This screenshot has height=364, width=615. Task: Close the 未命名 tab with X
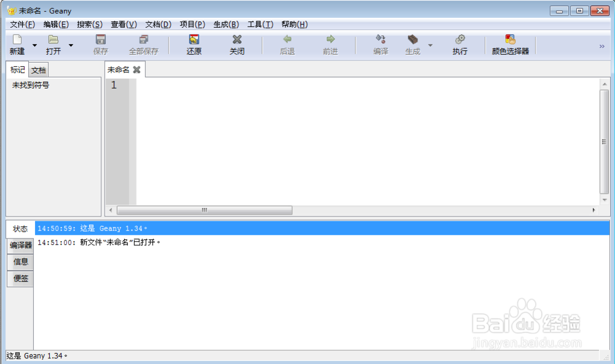pos(137,70)
